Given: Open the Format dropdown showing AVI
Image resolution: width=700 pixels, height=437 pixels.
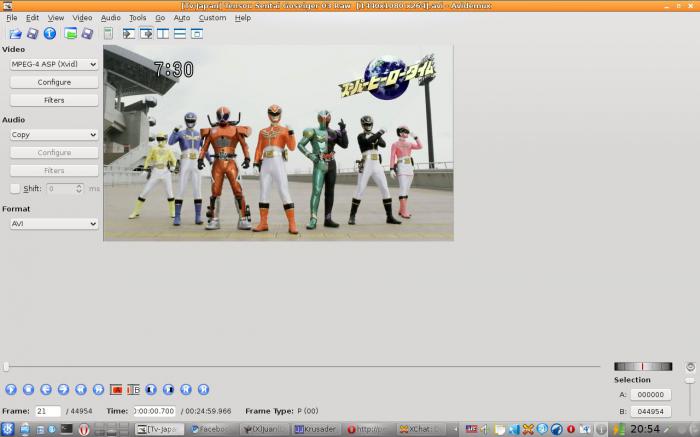Looking at the screenshot, I should [x=54, y=224].
